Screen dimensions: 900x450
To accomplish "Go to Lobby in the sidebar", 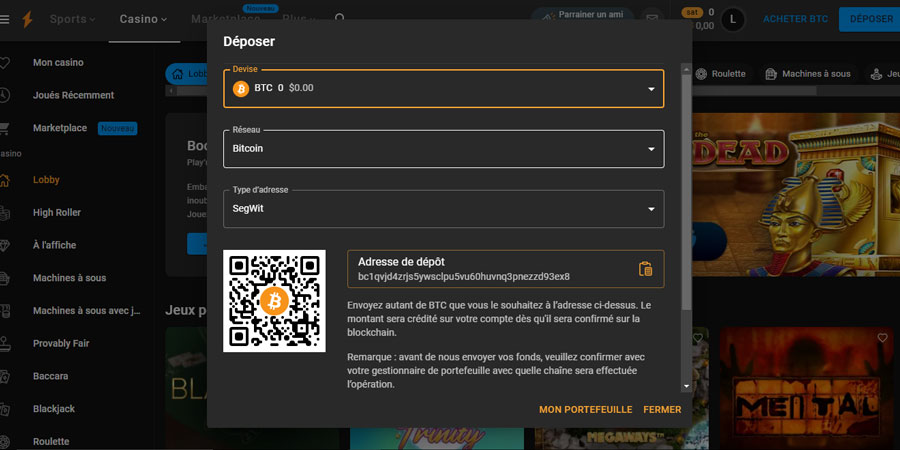I will (x=46, y=180).
